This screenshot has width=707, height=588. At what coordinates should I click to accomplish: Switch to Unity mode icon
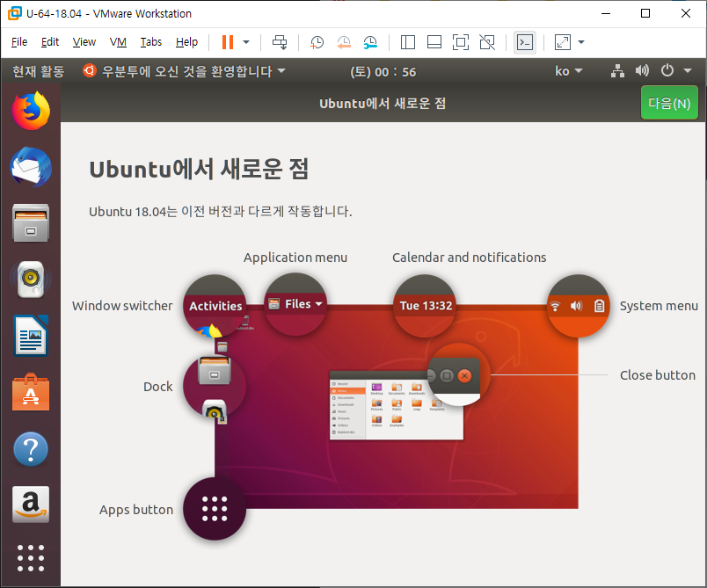coord(487,42)
